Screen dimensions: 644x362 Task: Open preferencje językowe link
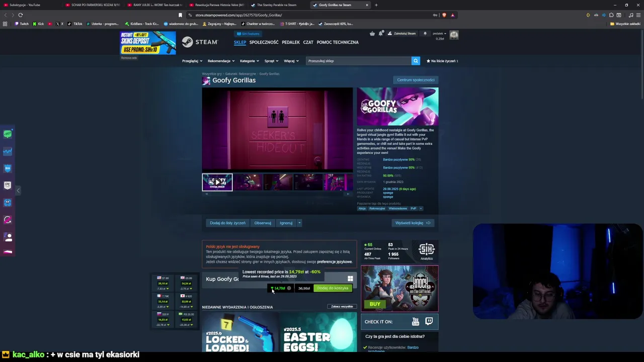tap(335, 262)
